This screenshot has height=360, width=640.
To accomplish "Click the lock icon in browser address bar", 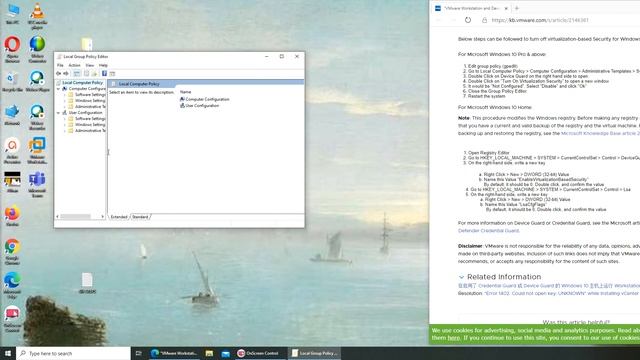I will click(x=484, y=20).
